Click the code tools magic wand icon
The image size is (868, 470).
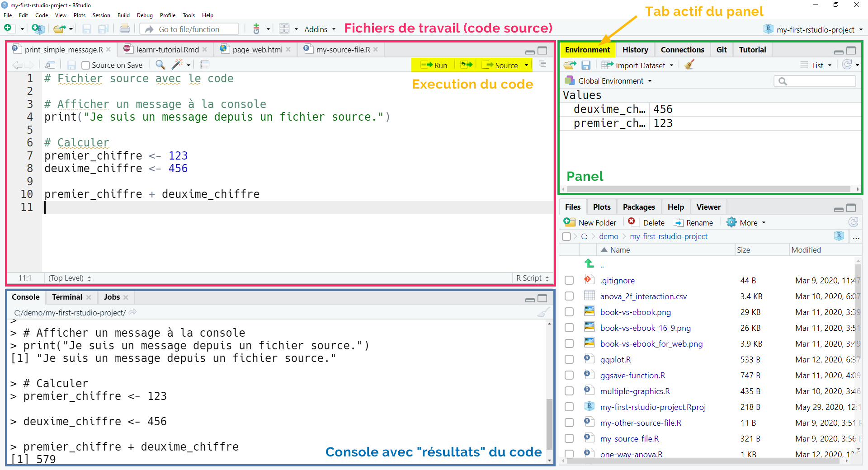pos(177,65)
